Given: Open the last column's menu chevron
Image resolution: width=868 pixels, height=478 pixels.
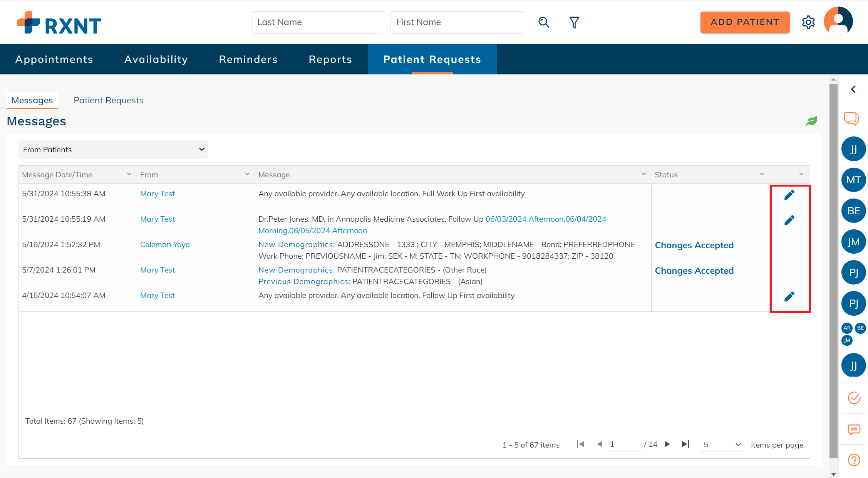Looking at the screenshot, I should pos(801,174).
